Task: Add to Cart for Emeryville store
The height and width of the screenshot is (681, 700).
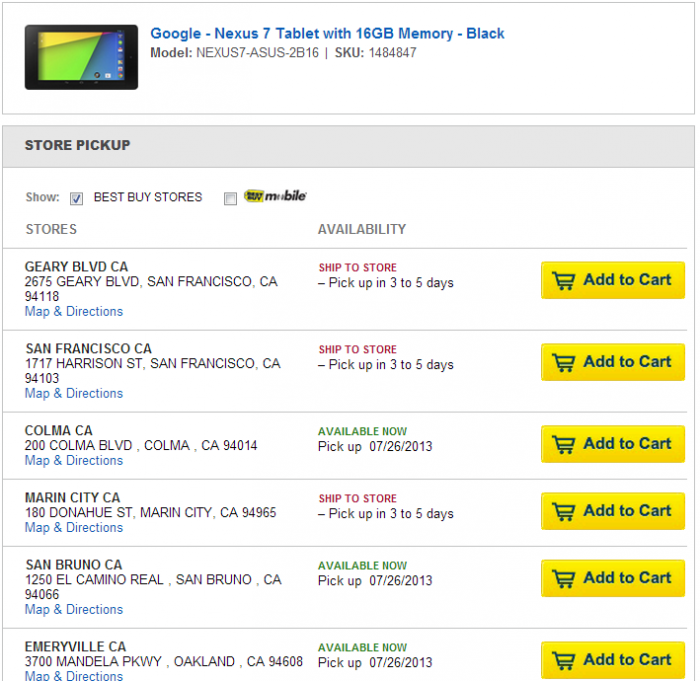Action: tap(613, 660)
